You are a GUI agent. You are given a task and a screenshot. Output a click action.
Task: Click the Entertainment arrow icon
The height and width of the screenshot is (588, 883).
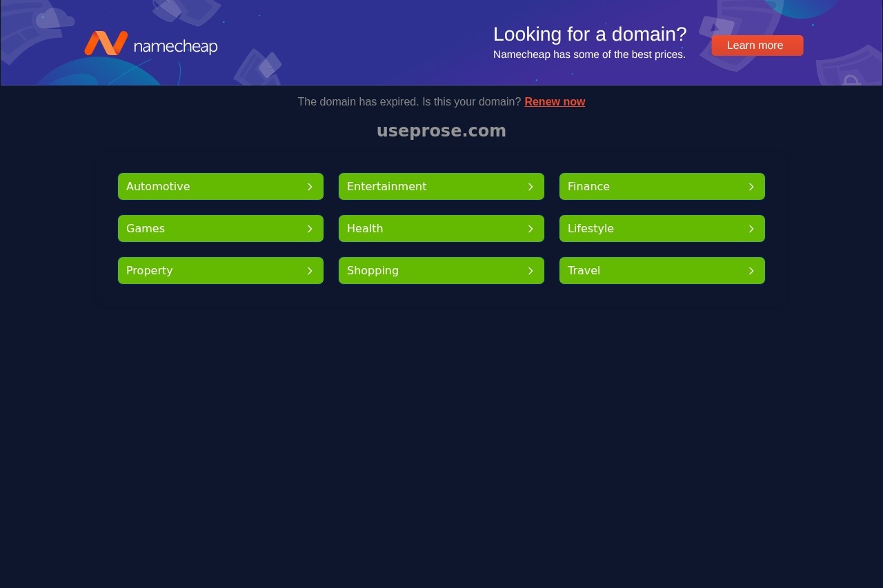(530, 186)
